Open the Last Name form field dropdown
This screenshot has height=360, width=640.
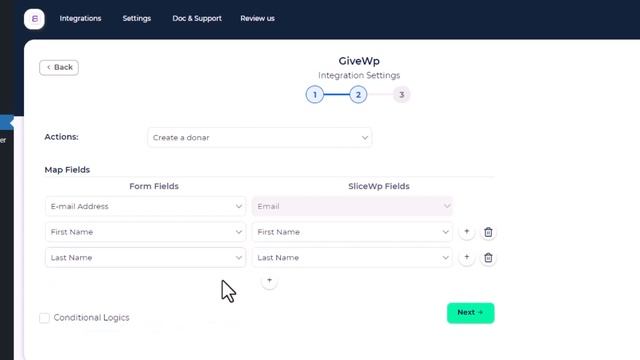[x=145, y=258]
